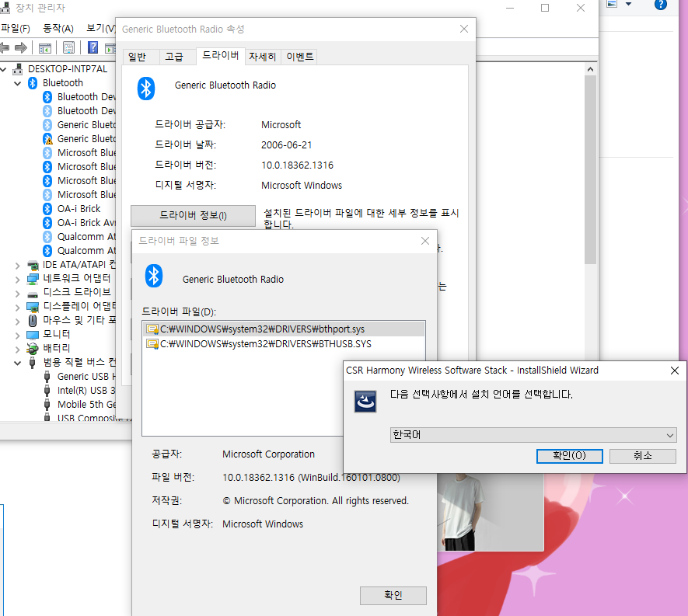Screen dimensions: 688x616
Task: Open the 동작(A) menu
Action: coord(58,29)
